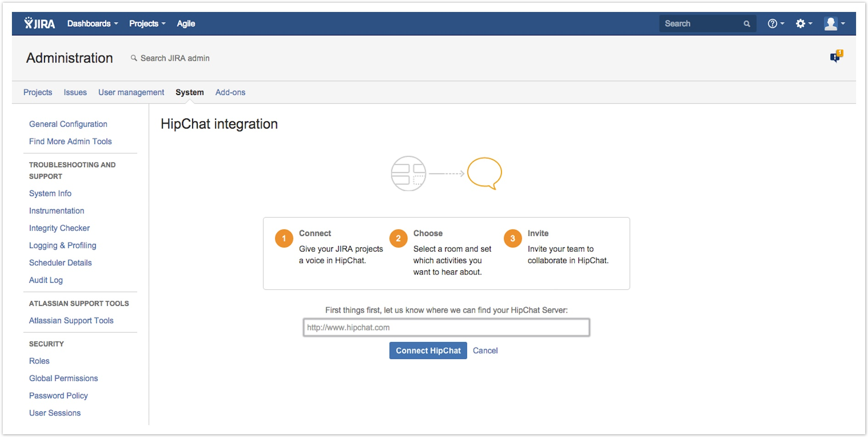Open Atlassian Support Tools link
Viewport: 868px width, 437px height.
pos(71,320)
